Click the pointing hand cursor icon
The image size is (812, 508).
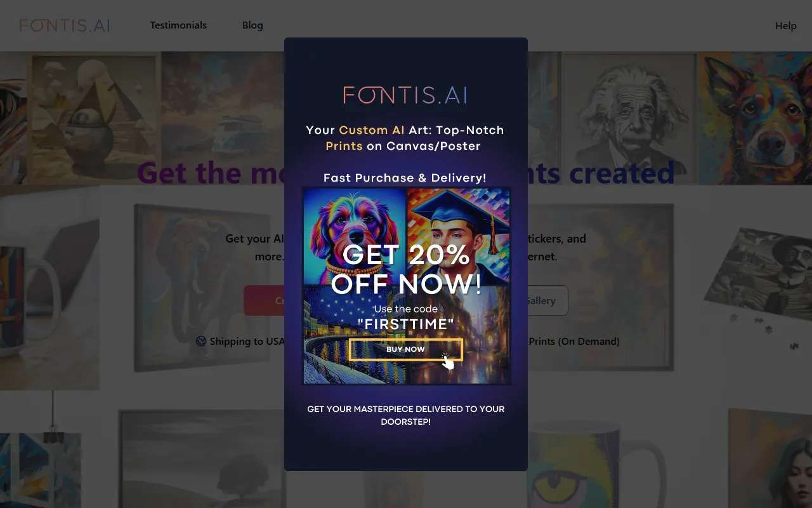click(x=447, y=361)
